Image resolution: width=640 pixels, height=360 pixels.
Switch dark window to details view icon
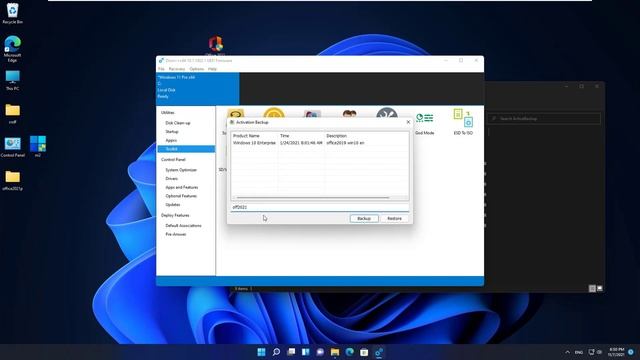592,288
